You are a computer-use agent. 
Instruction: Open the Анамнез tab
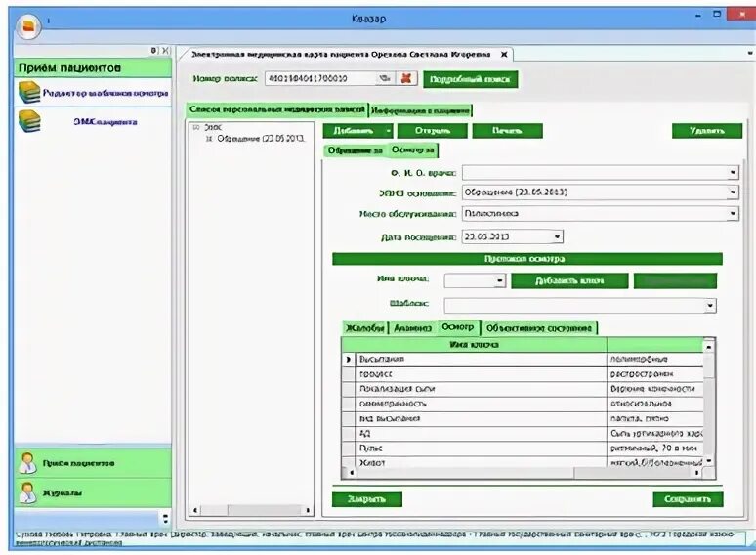[412, 328]
